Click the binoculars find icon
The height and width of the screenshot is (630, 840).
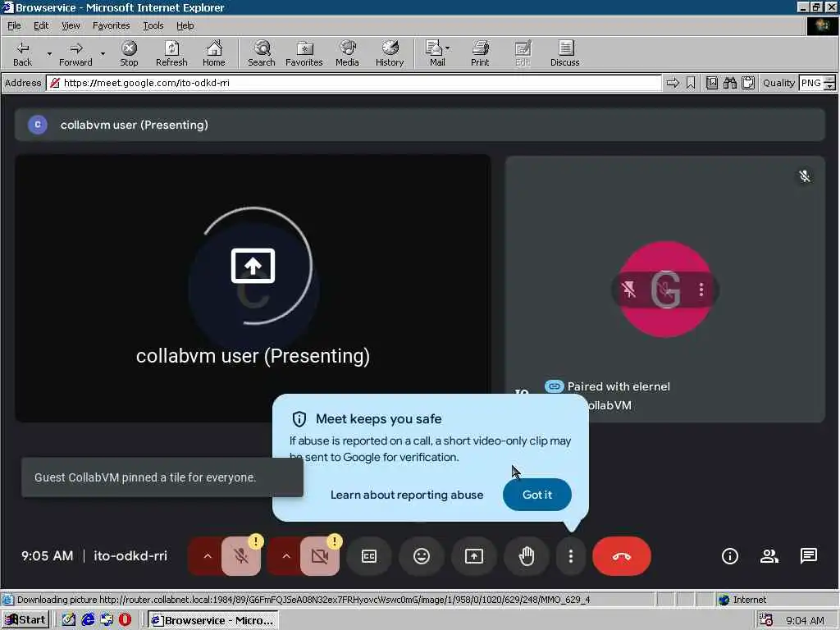(x=729, y=83)
